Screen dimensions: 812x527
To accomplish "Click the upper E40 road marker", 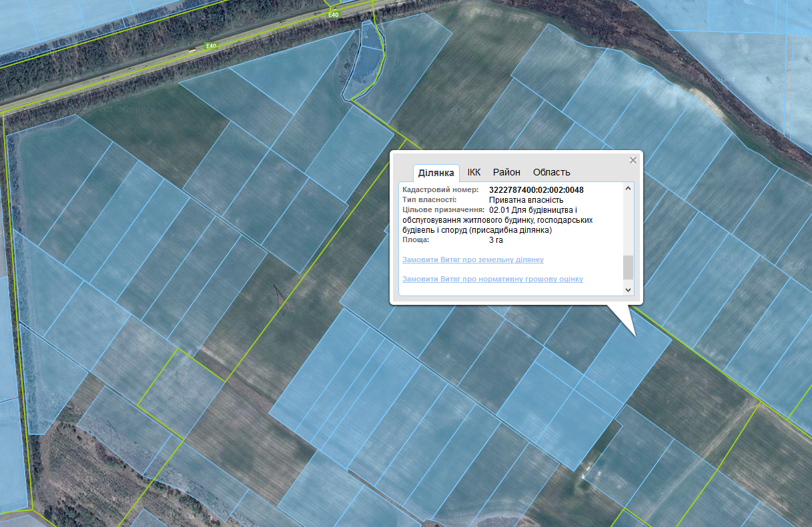I will pyautogui.click(x=333, y=13).
